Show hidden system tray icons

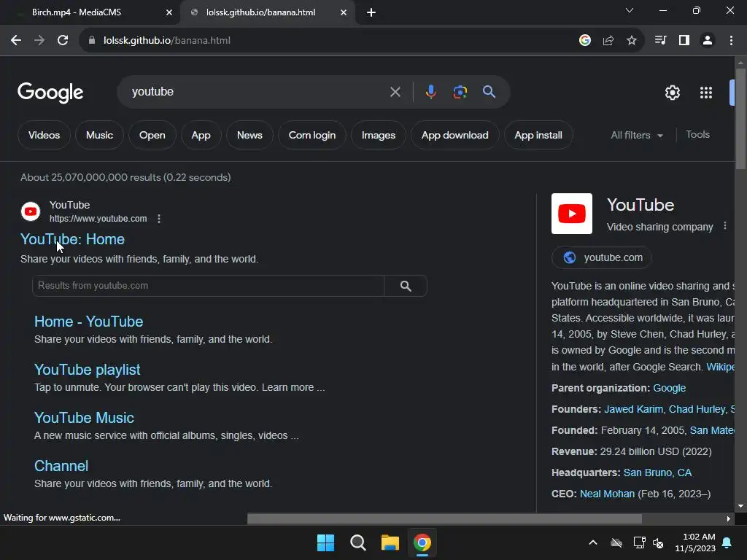[x=593, y=542]
